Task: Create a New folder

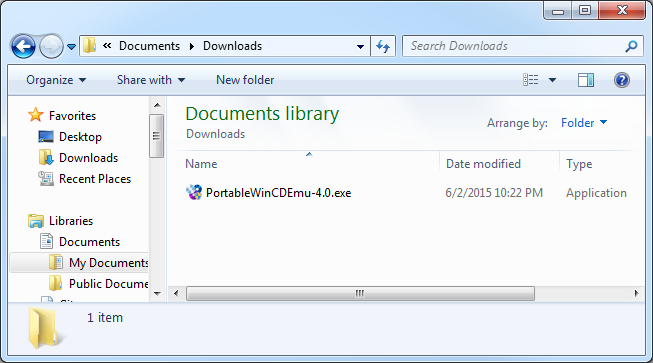Action: (245, 80)
